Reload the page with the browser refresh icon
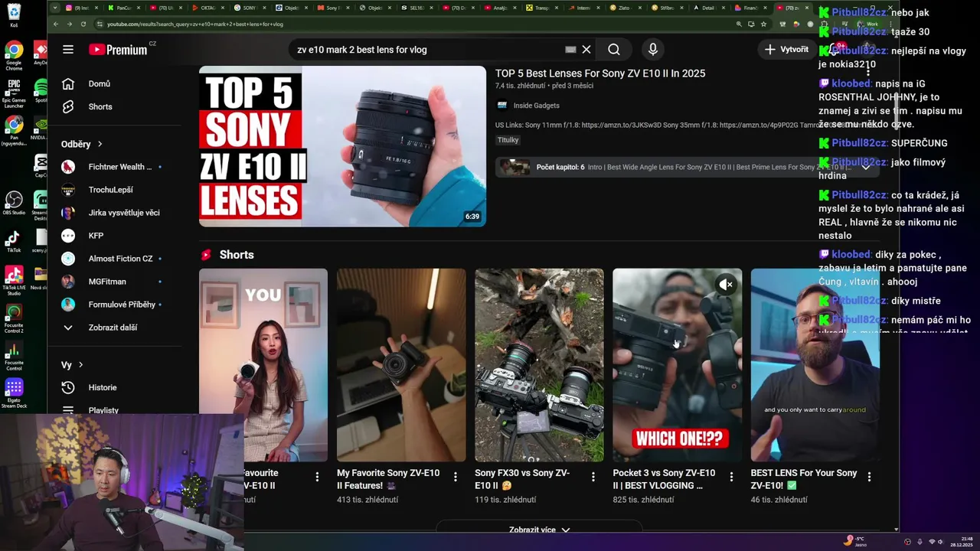 tap(83, 24)
